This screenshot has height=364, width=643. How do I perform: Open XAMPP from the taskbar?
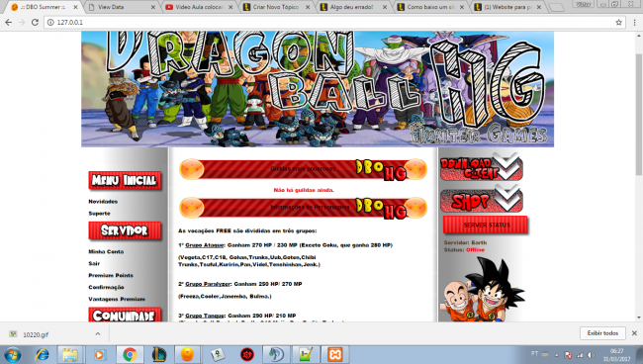coord(334,354)
